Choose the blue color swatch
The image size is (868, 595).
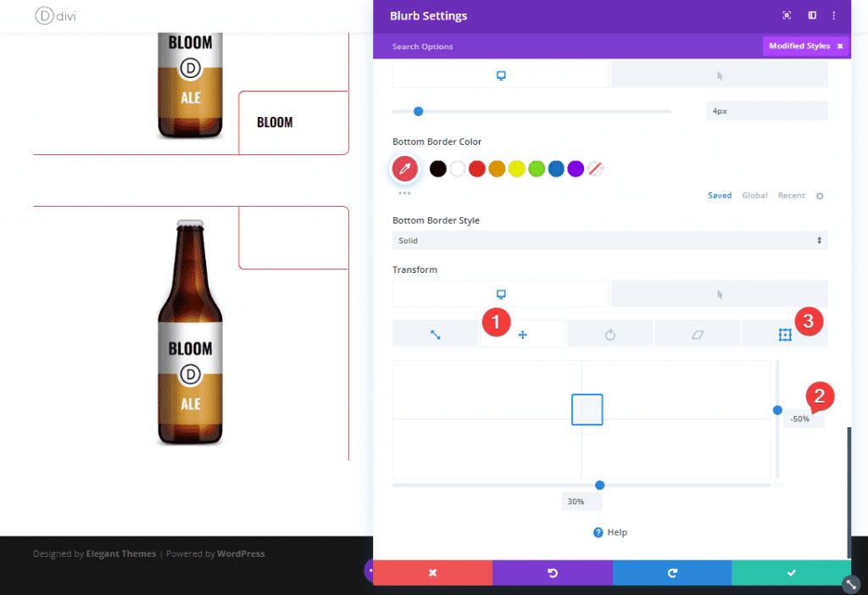(x=556, y=169)
